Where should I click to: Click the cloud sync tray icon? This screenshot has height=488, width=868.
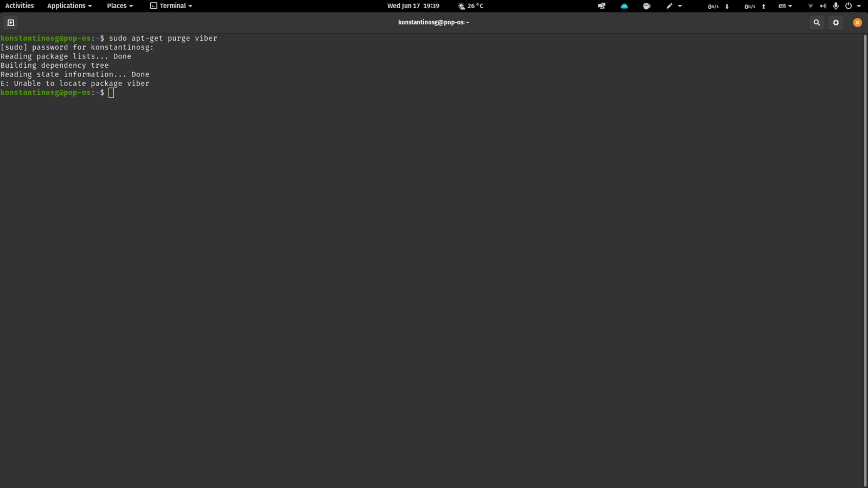tap(624, 6)
